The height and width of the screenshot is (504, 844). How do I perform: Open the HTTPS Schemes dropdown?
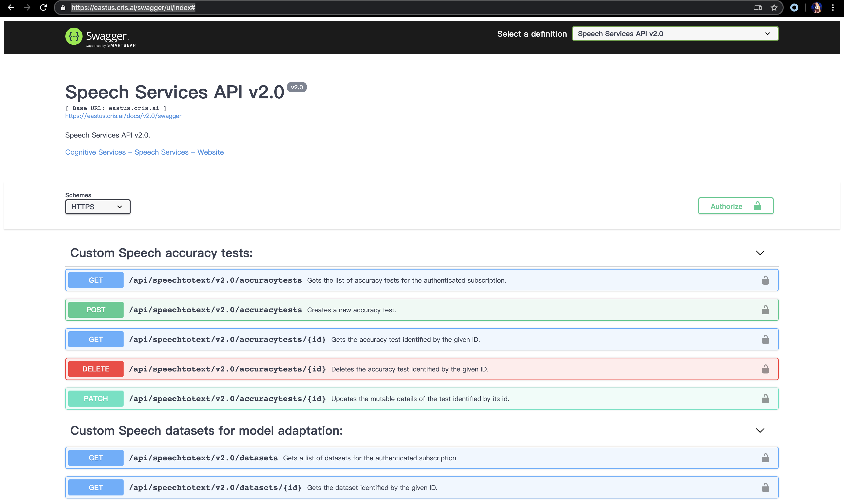97,207
